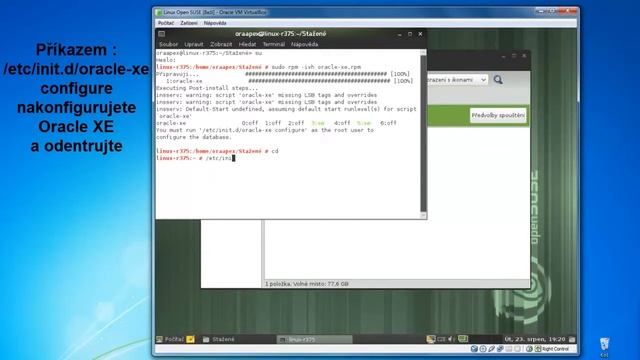Open the Windows Recycle Bin desktop icon
The width and height of the screenshot is (640, 360).
[x=604, y=345]
